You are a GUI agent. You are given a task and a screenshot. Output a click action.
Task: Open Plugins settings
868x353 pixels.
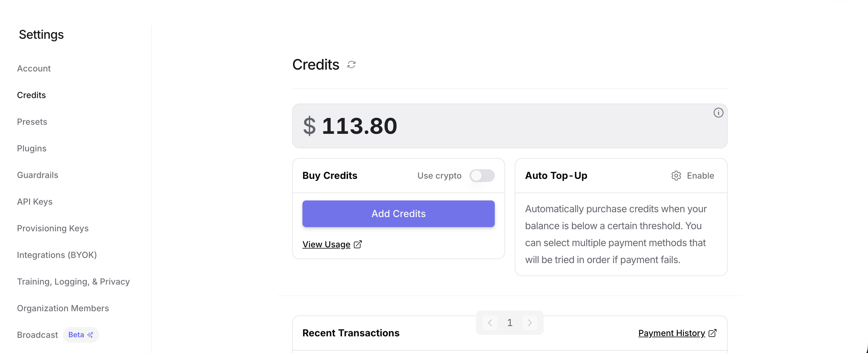[31, 148]
